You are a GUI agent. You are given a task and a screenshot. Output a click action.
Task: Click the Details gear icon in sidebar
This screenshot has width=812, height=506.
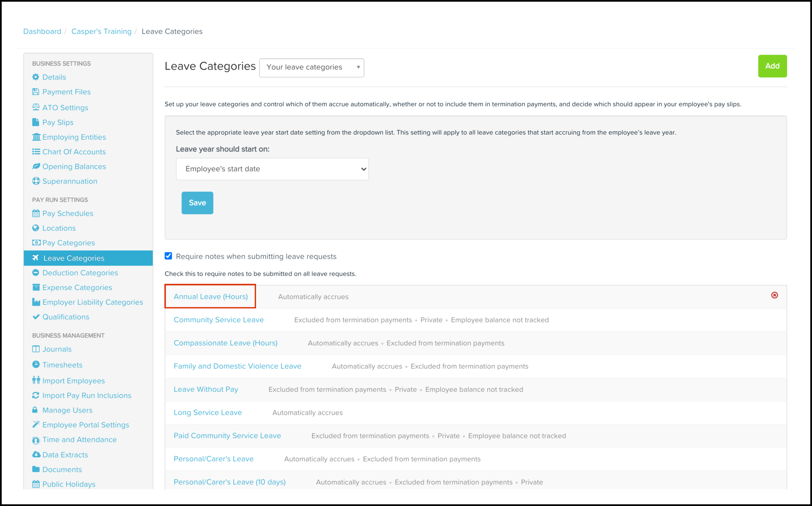click(x=35, y=77)
